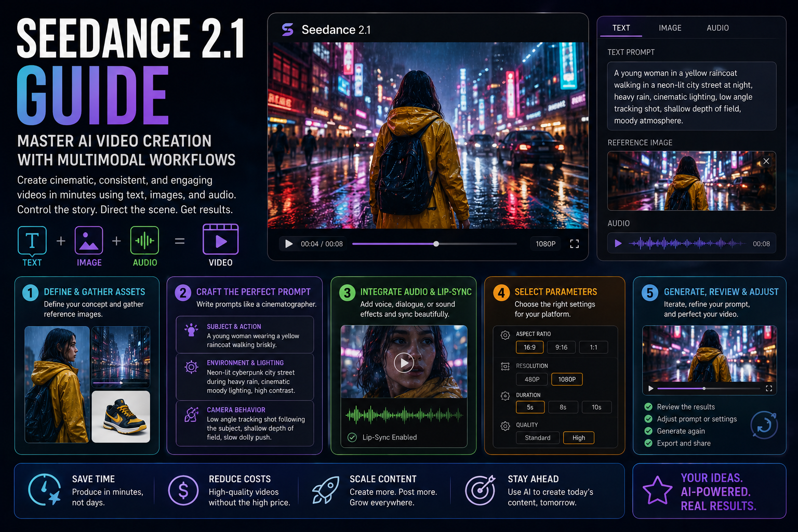Play the step 5 review video
The image size is (798, 532).
pos(650,388)
